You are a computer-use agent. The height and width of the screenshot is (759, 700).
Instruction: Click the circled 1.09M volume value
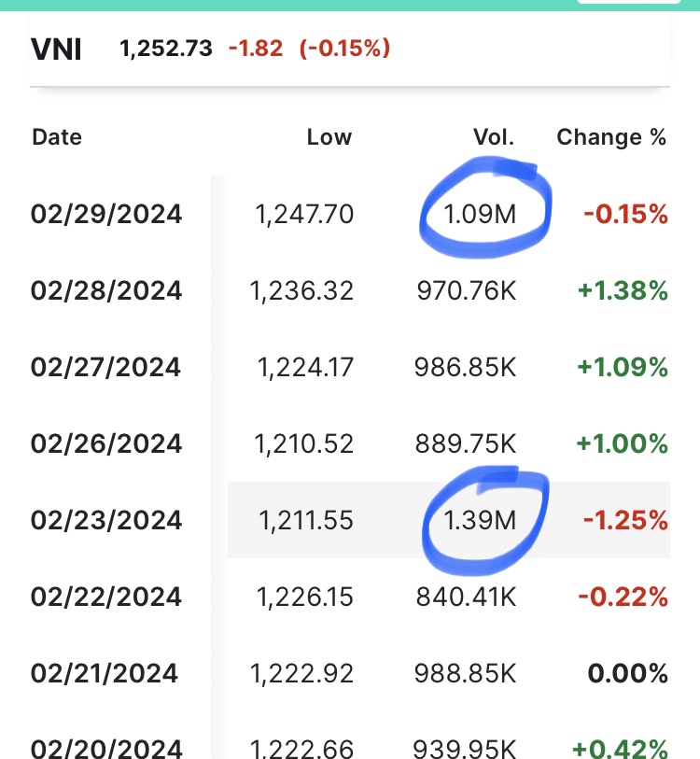(480, 215)
